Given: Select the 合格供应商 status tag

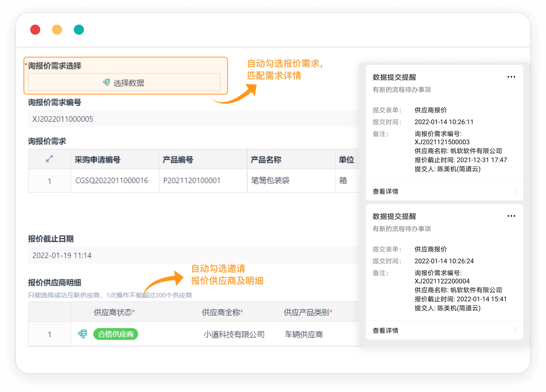Looking at the screenshot, I should tap(116, 334).
